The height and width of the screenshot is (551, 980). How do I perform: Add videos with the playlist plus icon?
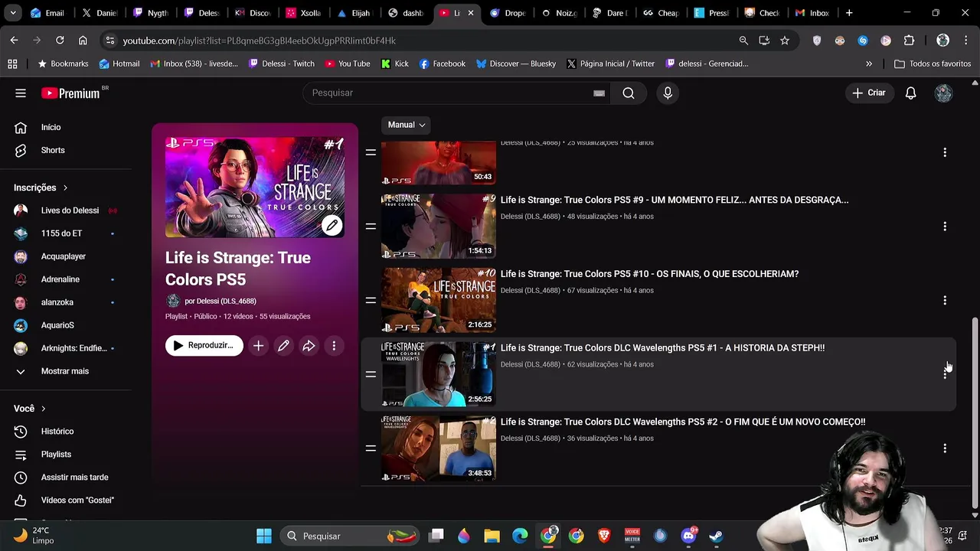pos(258,346)
